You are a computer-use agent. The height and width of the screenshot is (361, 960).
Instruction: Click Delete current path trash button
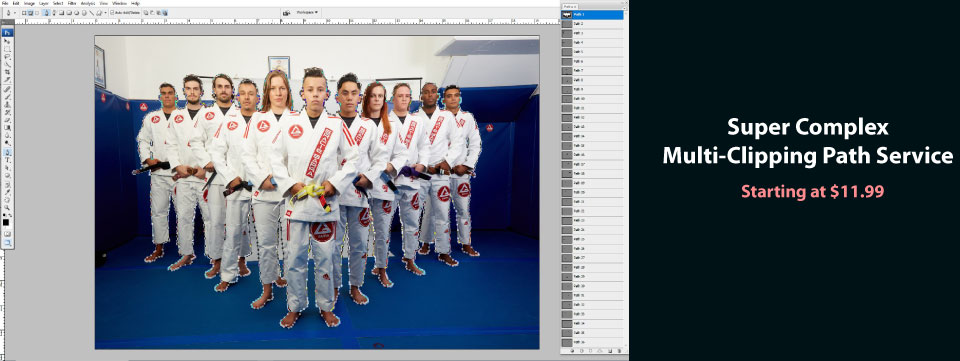pos(620,351)
